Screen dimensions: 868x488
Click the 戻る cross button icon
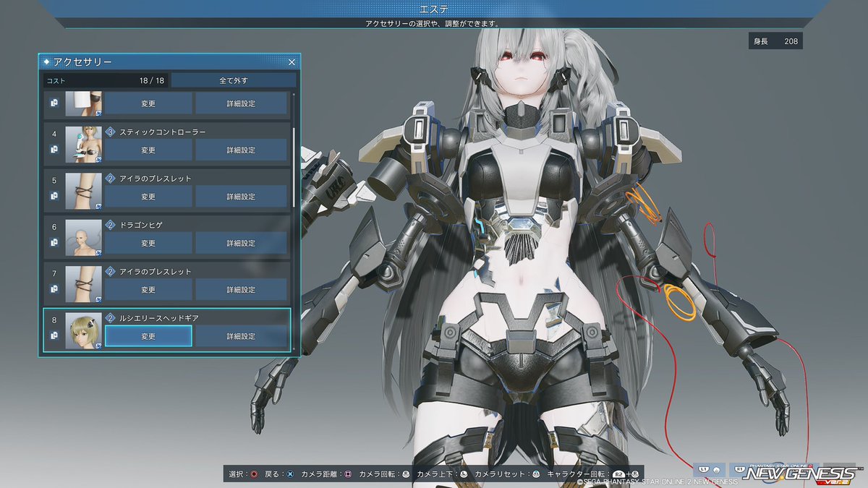(290, 475)
